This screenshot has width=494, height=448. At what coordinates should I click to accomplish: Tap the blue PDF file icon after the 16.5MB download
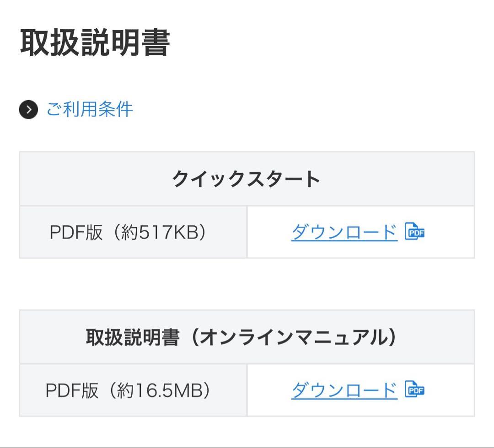pyautogui.click(x=415, y=390)
